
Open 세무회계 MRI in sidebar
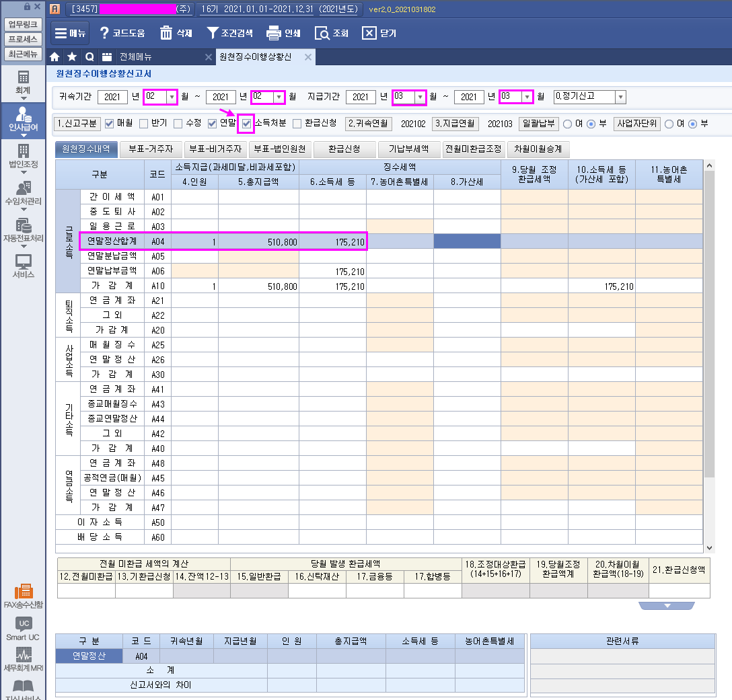tap(23, 660)
